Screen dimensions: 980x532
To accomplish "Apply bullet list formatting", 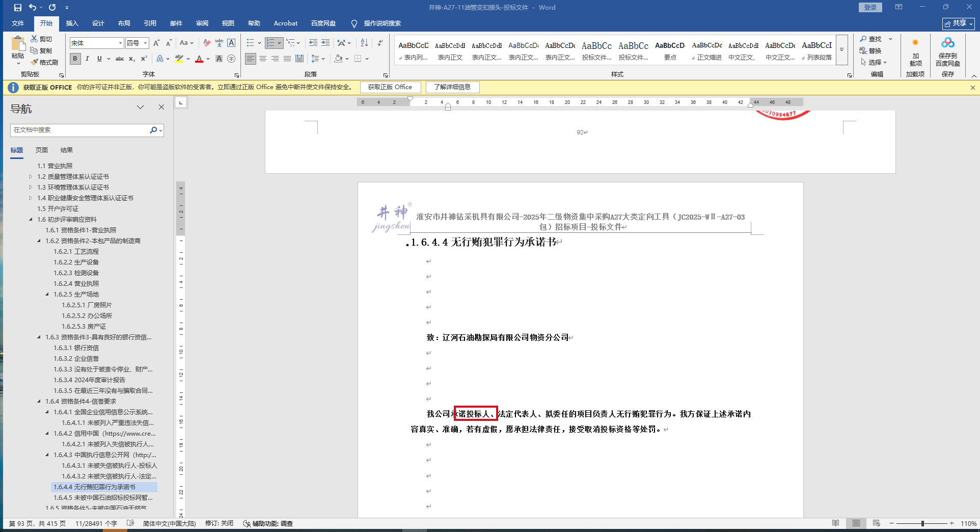I will point(250,43).
